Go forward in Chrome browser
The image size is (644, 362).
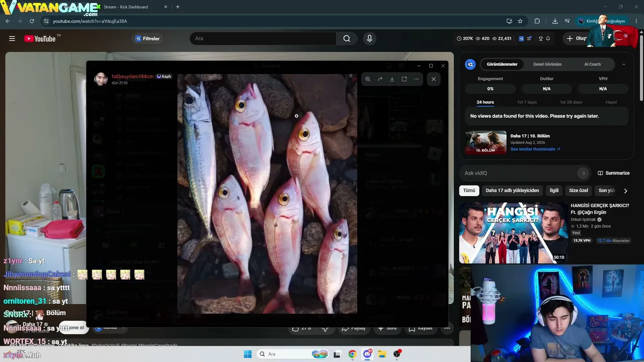coord(20,21)
